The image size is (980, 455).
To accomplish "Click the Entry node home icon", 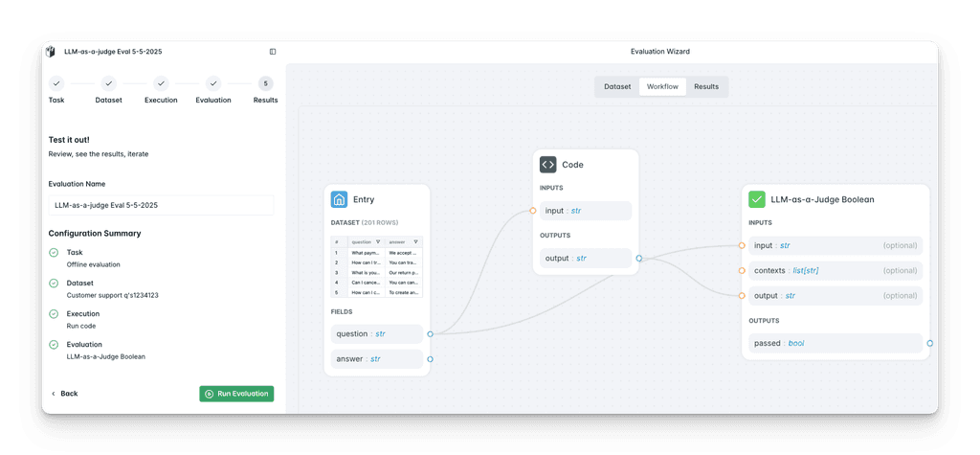I will 339,199.
